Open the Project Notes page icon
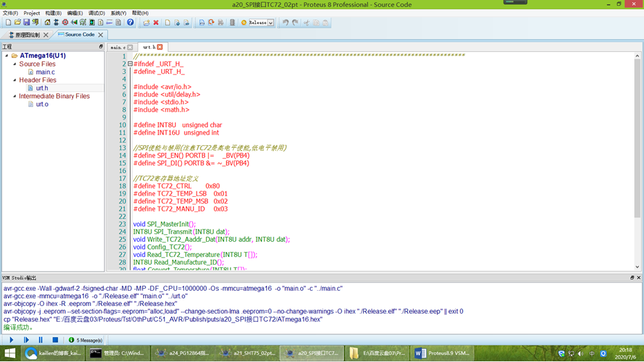 [118, 23]
